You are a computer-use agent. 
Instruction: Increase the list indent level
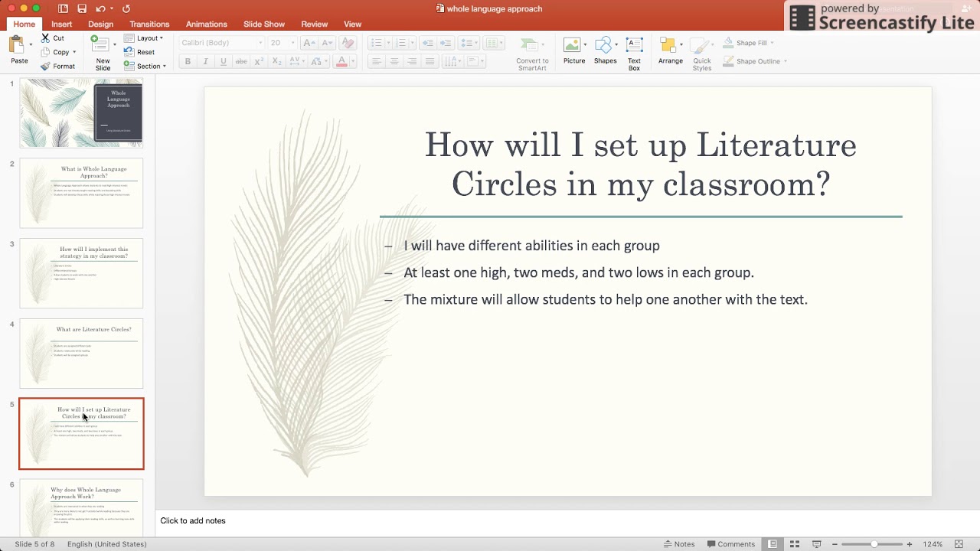pos(446,43)
